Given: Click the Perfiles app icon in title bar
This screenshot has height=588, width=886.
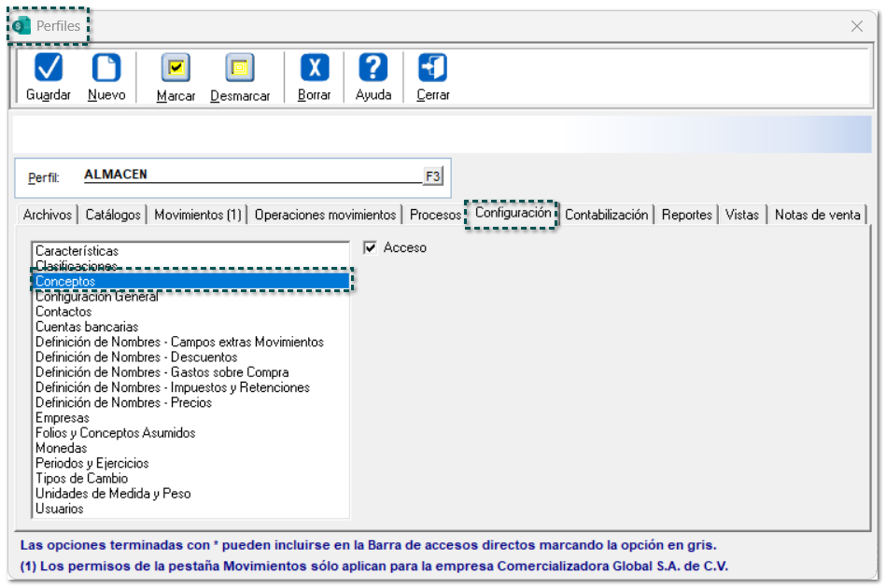Looking at the screenshot, I should point(21,26).
